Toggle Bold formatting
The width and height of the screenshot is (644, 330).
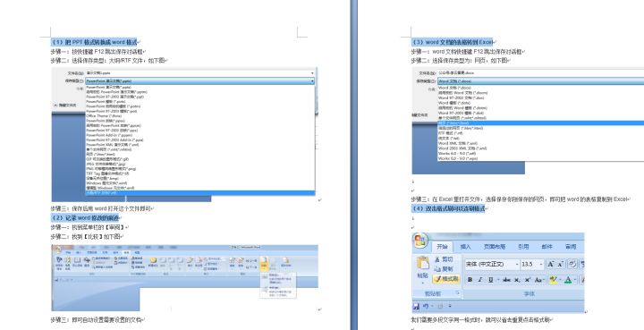tap(470, 280)
